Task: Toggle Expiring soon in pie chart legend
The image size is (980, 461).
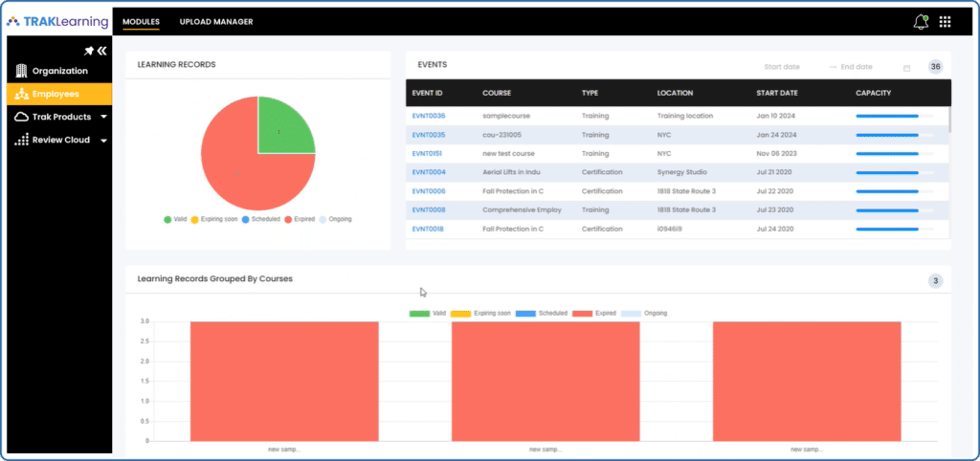Action: coord(213,219)
